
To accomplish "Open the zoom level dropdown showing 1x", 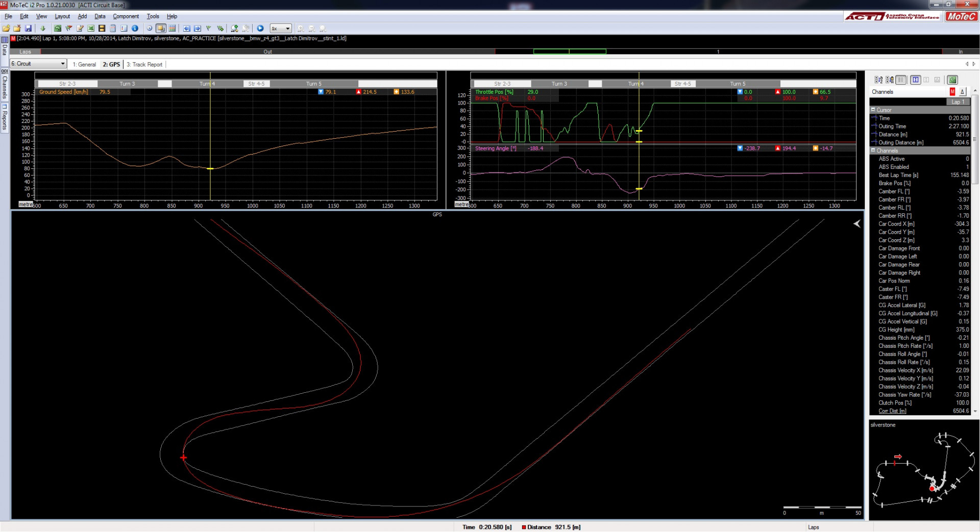I will tap(281, 28).
